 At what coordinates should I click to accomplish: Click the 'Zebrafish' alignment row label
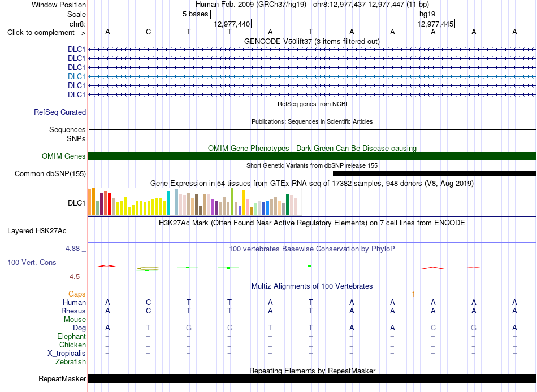pyautogui.click(x=71, y=361)
